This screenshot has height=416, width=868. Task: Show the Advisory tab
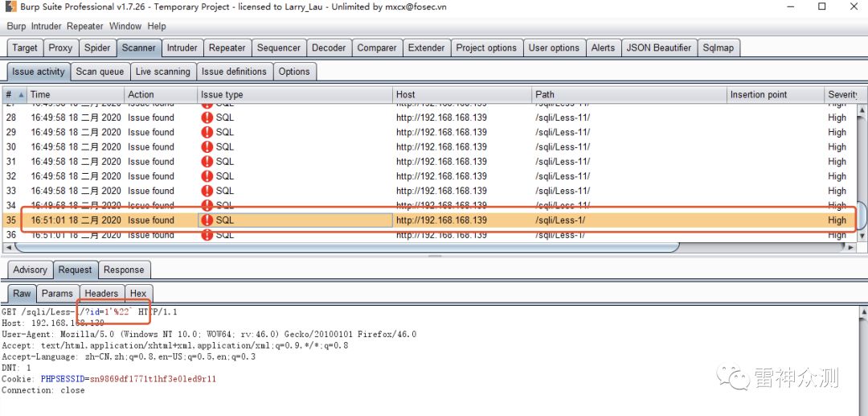[x=30, y=270]
